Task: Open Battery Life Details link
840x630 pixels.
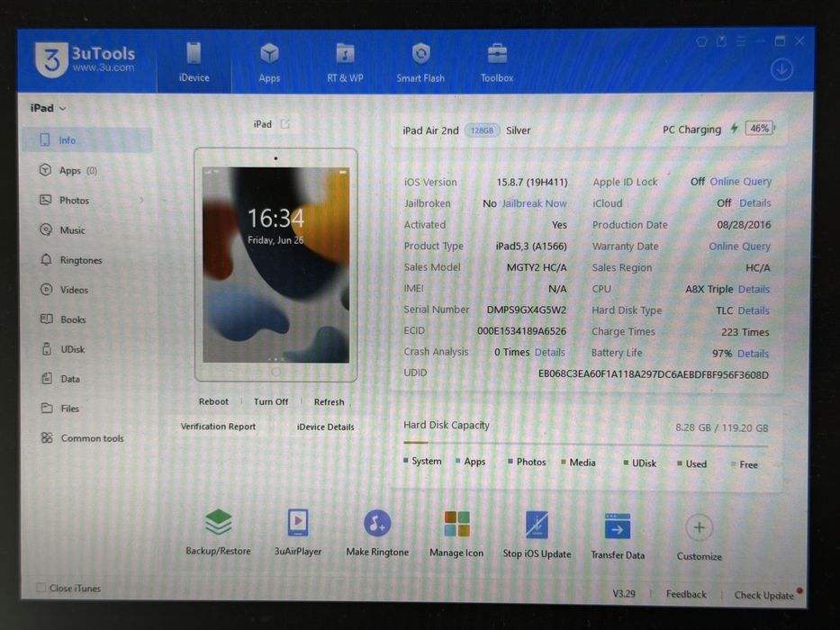Action: 753,354
